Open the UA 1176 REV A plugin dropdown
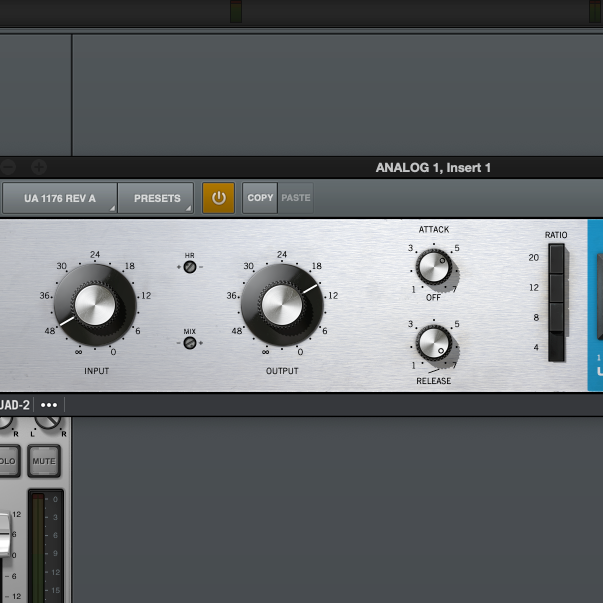The image size is (603, 603). pyautogui.click(x=60, y=198)
